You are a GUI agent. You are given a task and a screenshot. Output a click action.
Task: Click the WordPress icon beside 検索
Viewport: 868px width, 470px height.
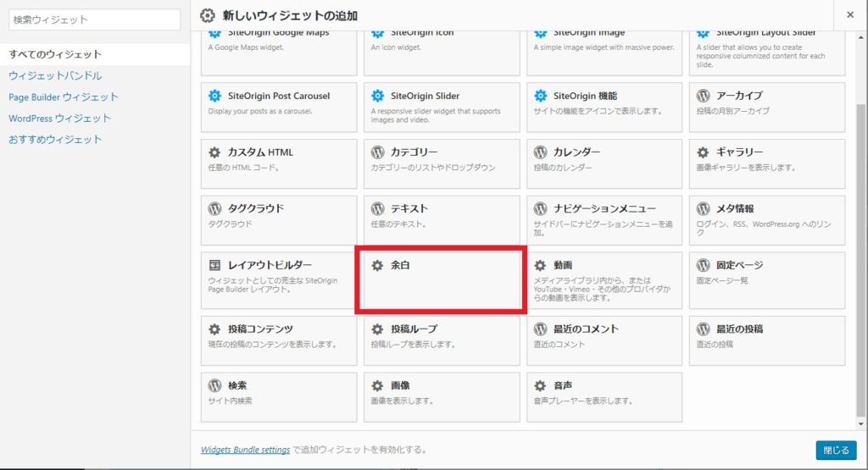pos(214,385)
